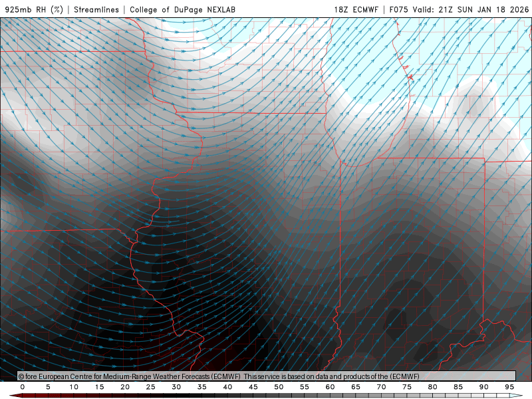Click "College of DuPage NEXLAB" header text
532x399 pixels.
[x=182, y=9]
